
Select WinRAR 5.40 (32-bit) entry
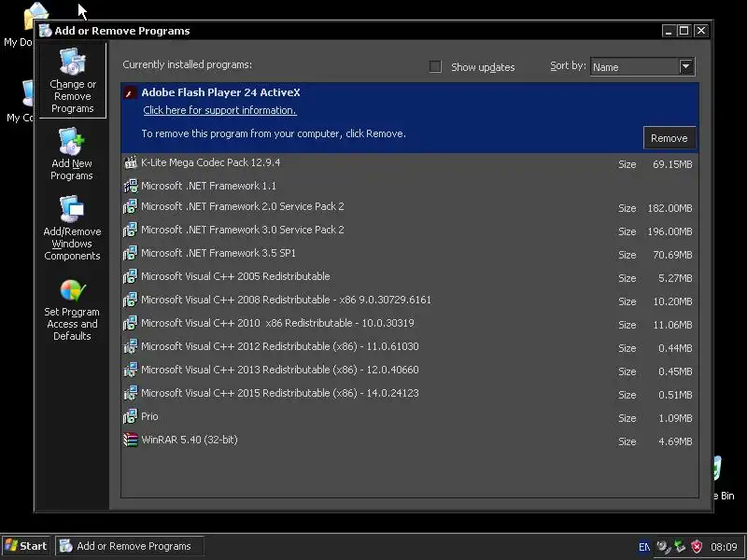click(410, 441)
